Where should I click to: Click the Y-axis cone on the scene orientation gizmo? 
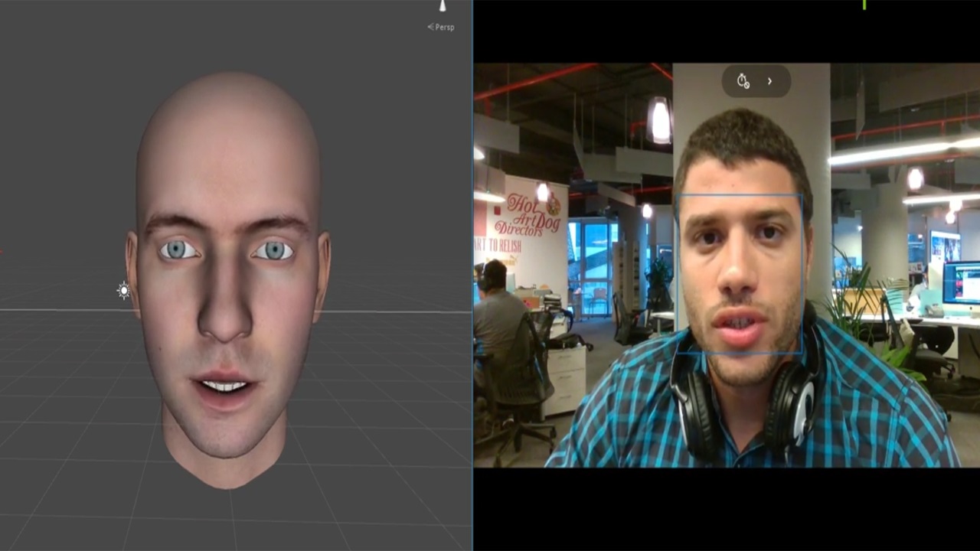[443, 6]
